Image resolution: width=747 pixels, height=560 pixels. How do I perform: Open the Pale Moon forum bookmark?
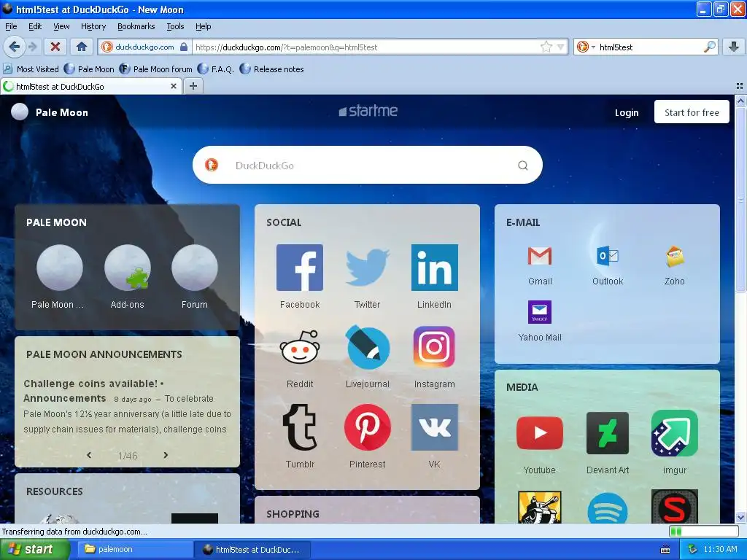point(156,69)
